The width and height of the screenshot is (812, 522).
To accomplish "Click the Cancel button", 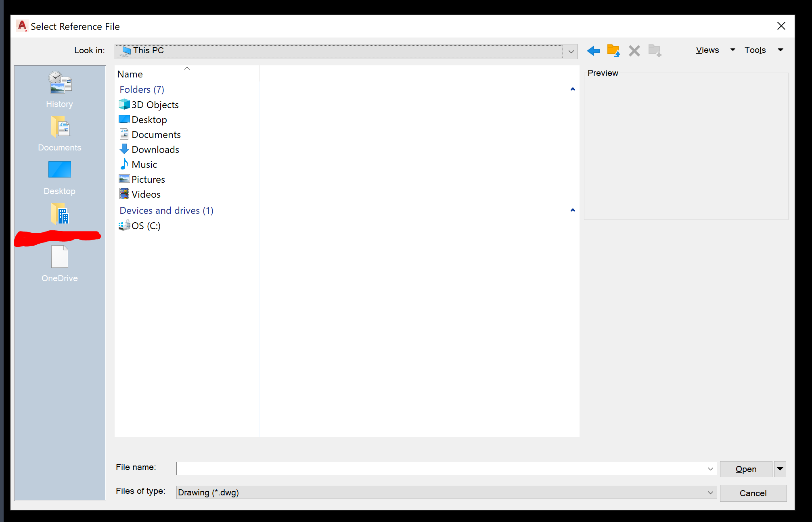I will (753, 493).
